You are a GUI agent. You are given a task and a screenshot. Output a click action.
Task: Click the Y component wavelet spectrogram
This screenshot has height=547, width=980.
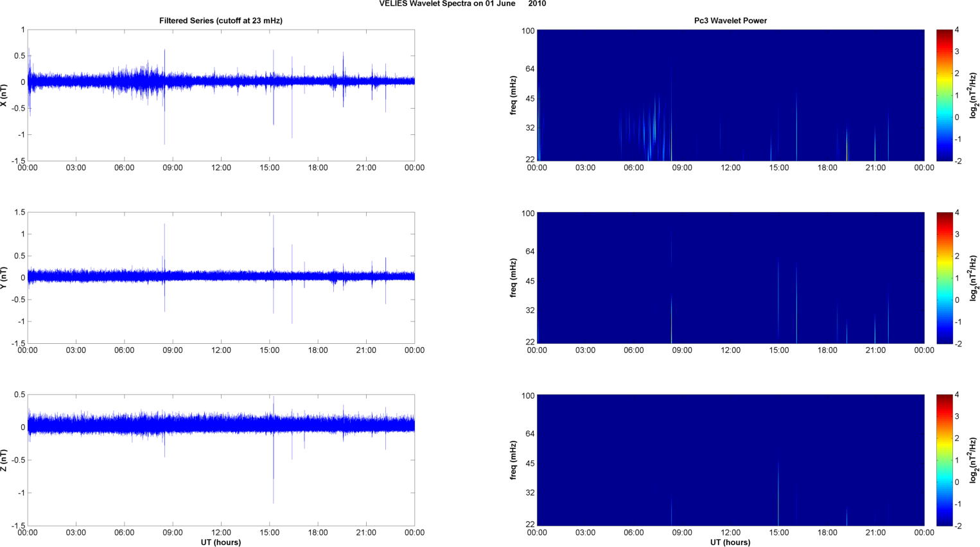pyautogui.click(x=730, y=278)
